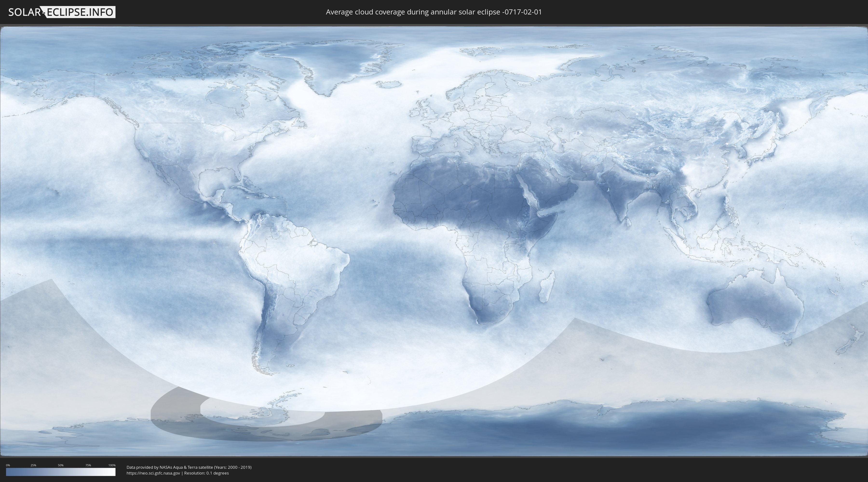Click the 0% legend label
The image size is (868, 482).
(8, 465)
